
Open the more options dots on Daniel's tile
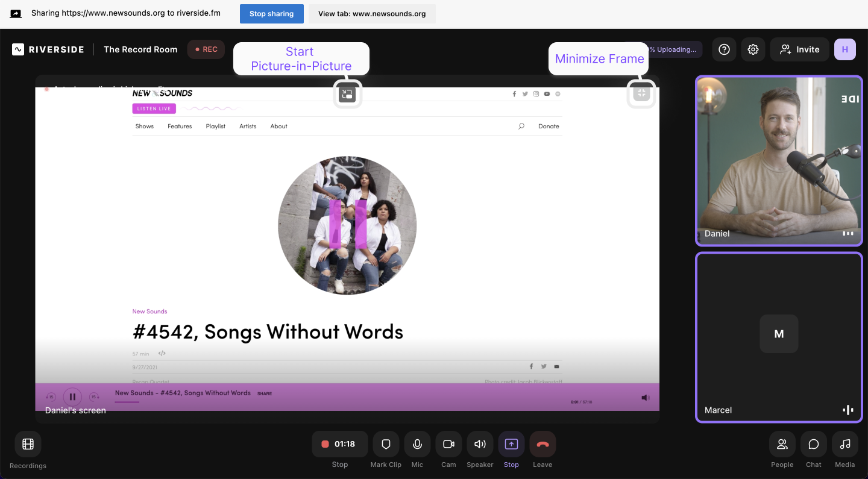848,234
